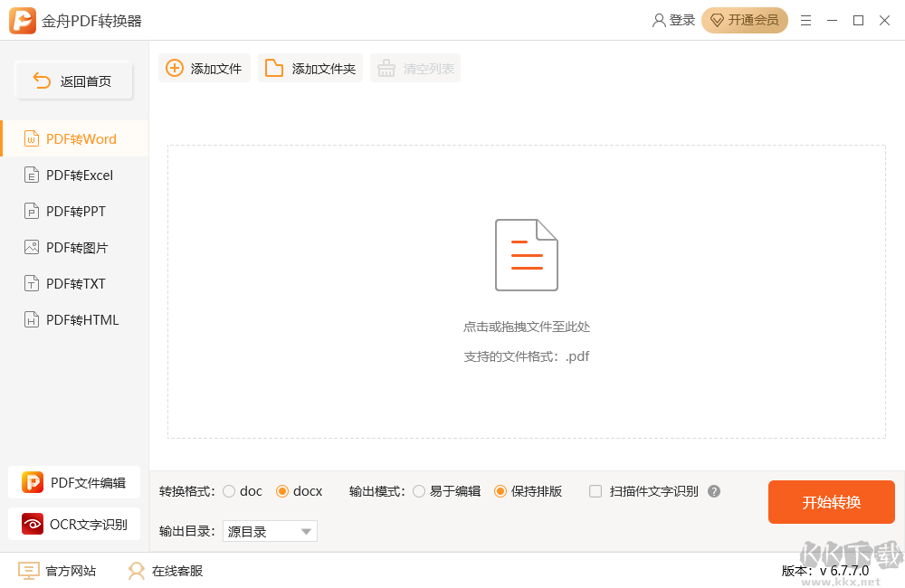Viewport: 905px width, 588px height.
Task: Click the 添加文件 add file icon
Action: click(x=174, y=67)
